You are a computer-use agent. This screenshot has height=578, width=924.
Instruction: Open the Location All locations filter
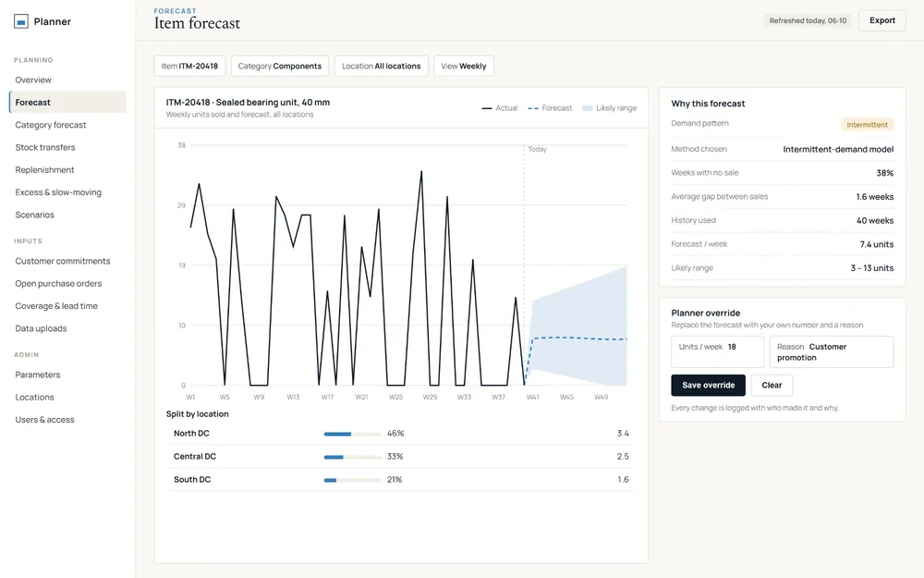[x=382, y=66]
